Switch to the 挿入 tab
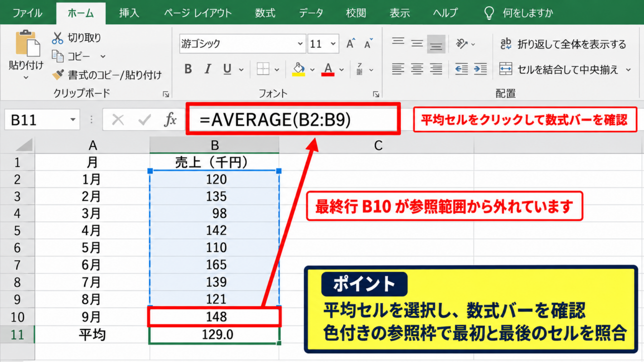This screenshot has height=362, width=644. (x=129, y=13)
